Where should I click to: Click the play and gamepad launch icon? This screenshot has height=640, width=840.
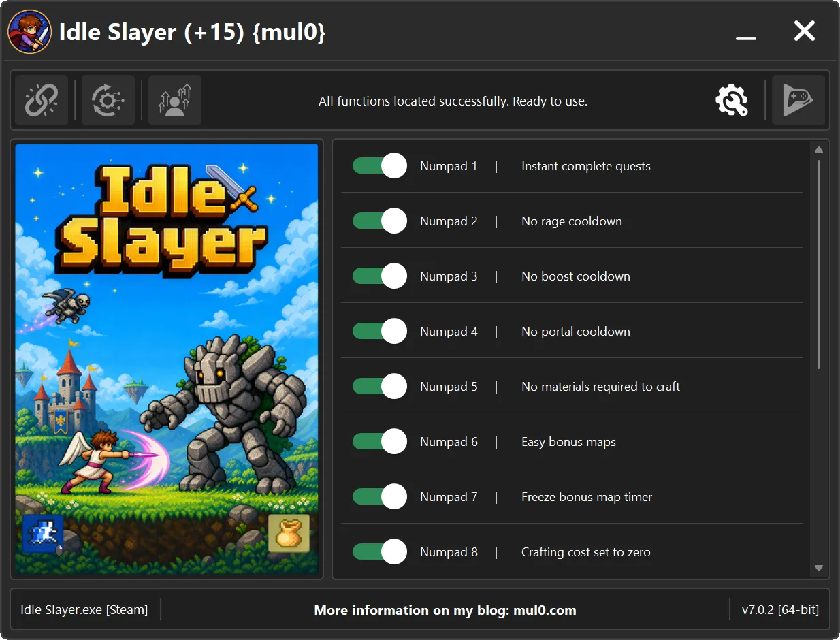coord(798,101)
